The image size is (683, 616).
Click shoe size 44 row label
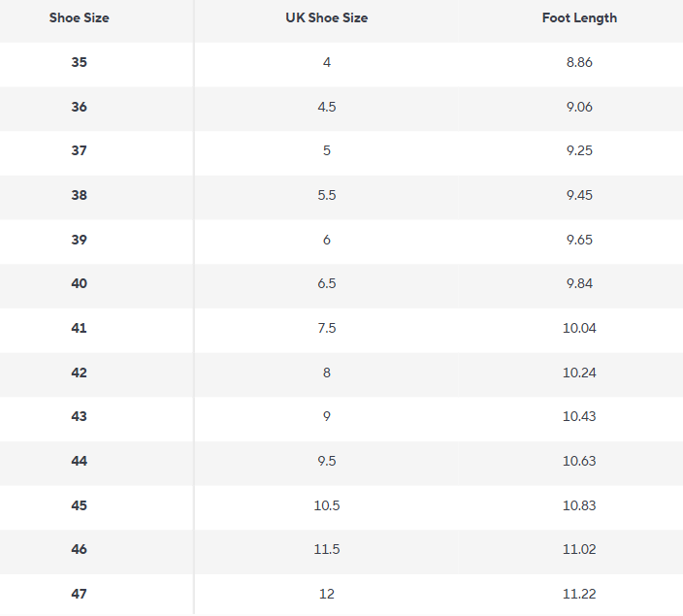(x=79, y=461)
